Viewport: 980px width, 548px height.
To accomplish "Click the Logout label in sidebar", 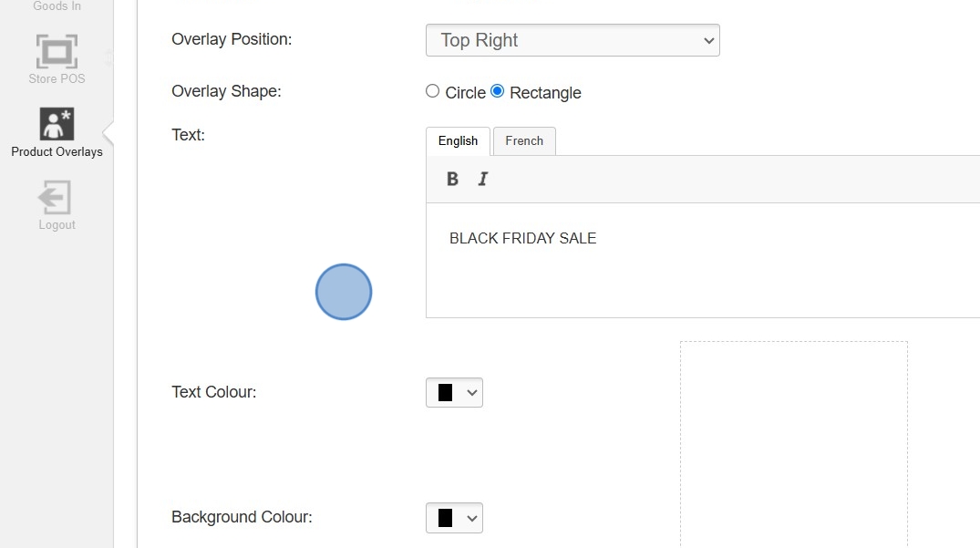I will tap(57, 225).
